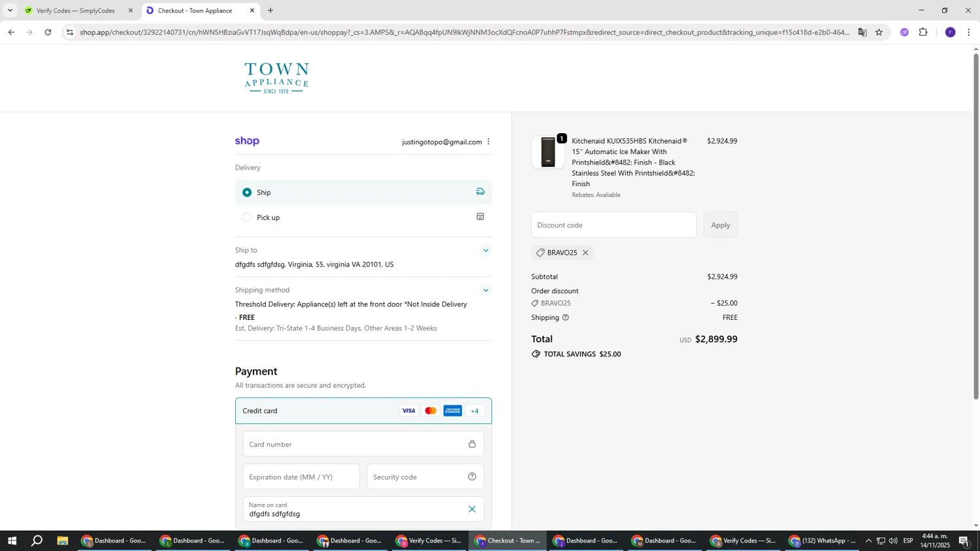Expand the Ship to address section
Viewport: 980px width, 551px height.
[x=485, y=251]
